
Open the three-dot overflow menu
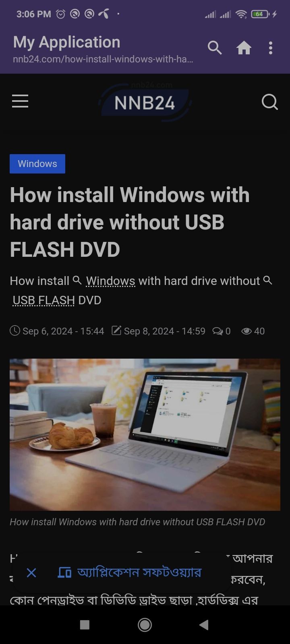point(271,48)
